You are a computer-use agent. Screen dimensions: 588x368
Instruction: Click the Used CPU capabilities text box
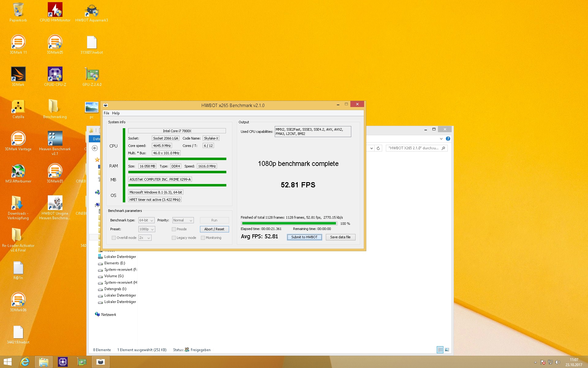tap(313, 132)
